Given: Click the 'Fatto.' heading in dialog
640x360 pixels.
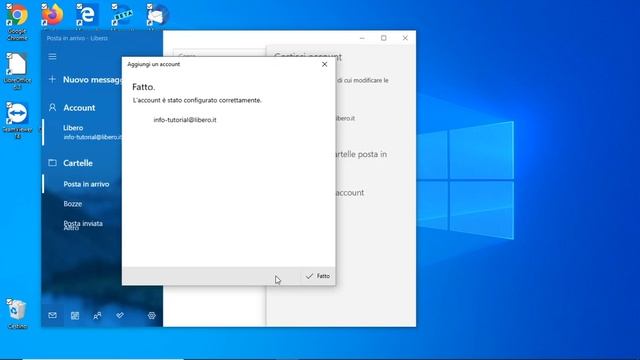Looking at the screenshot, I should (144, 87).
